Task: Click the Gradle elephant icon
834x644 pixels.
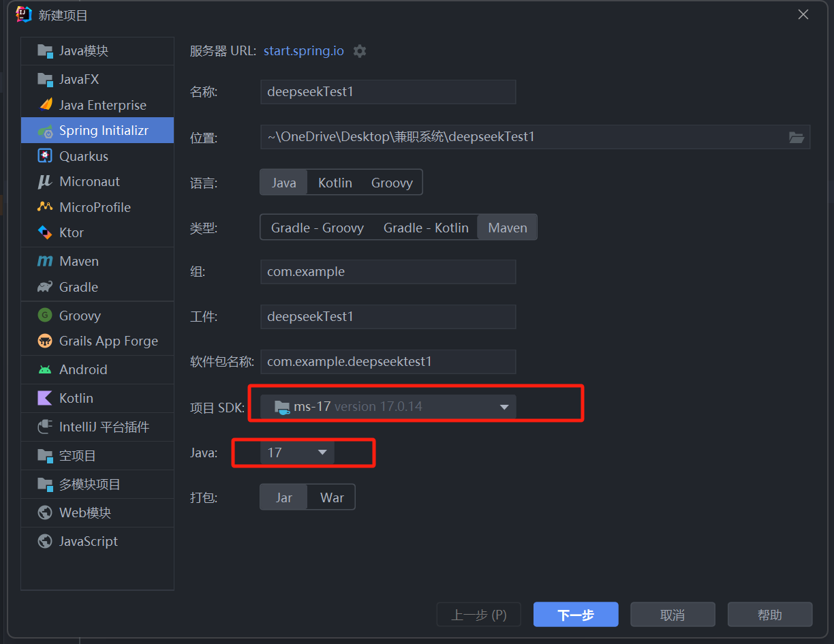Action: (45, 288)
